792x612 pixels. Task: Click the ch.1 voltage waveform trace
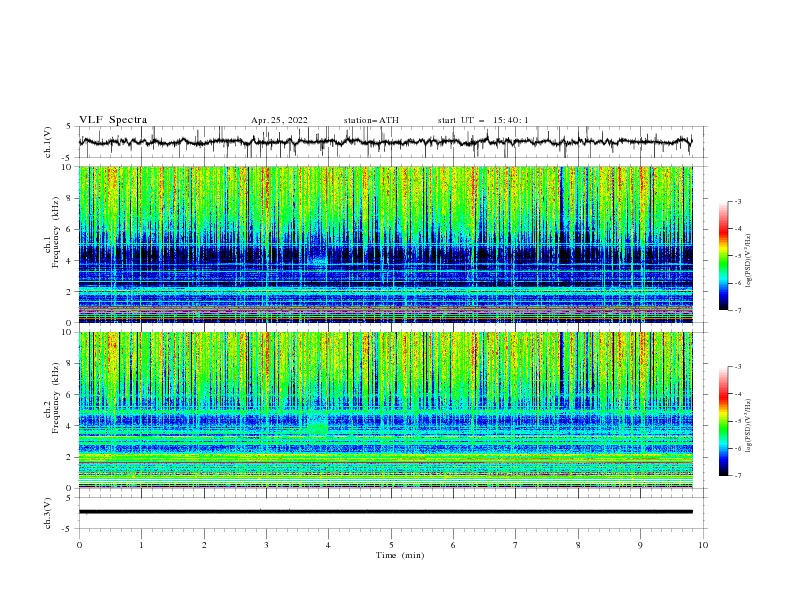pos(385,142)
